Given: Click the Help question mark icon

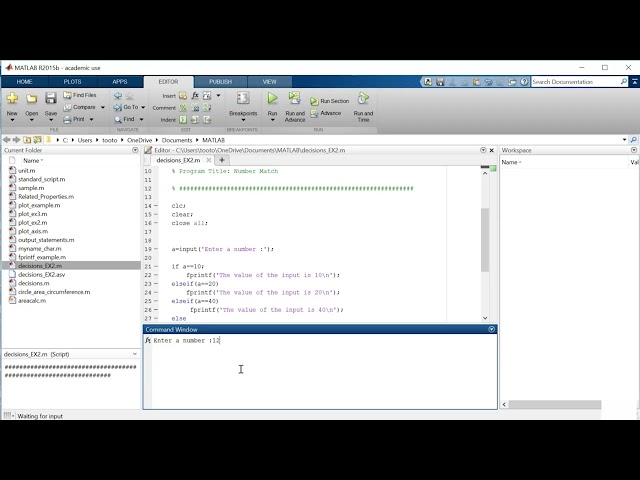Looking at the screenshot, I should (x=524, y=82).
